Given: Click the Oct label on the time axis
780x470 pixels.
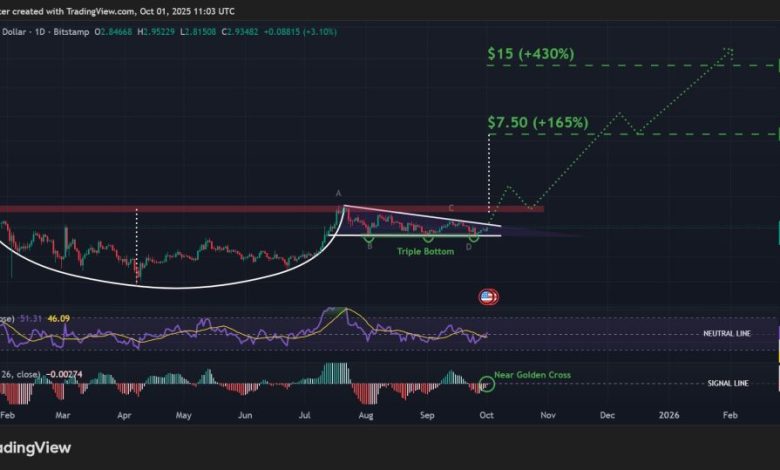Looking at the screenshot, I should tap(486, 412).
